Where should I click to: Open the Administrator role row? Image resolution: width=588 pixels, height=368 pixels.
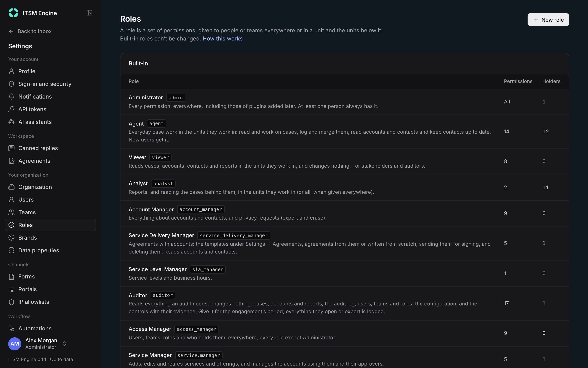click(x=345, y=102)
